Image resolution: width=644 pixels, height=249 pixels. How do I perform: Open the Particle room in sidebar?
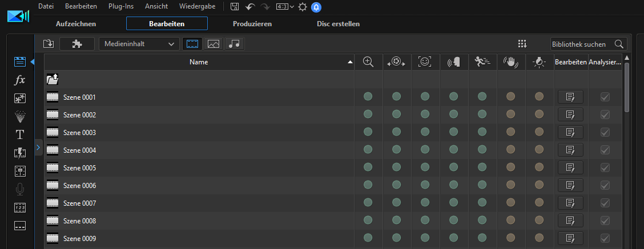(20, 117)
